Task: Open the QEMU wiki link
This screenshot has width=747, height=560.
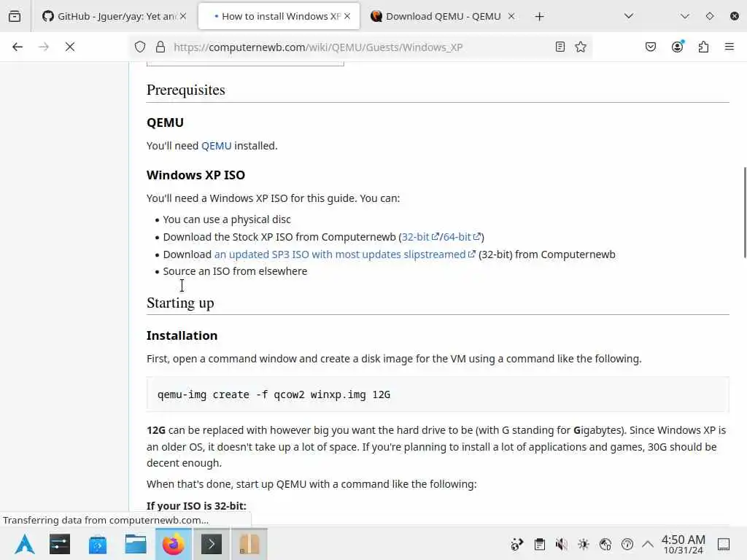Action: (216, 146)
